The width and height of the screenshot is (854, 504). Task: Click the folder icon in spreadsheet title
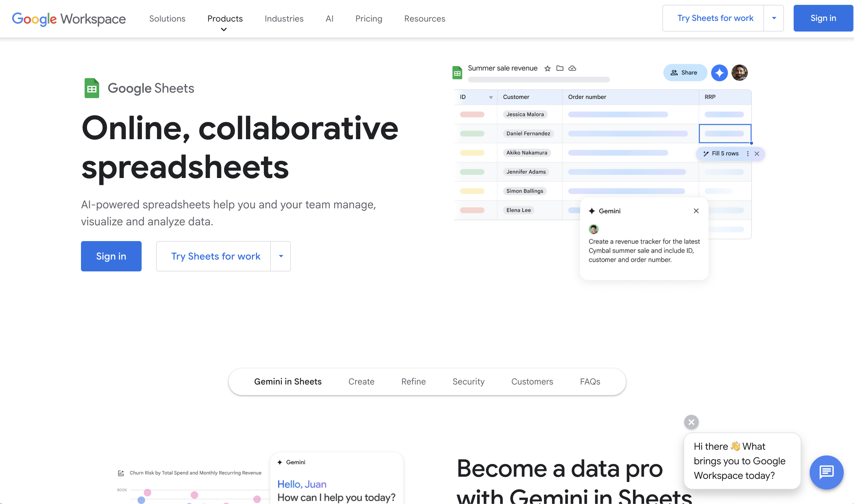click(x=560, y=68)
